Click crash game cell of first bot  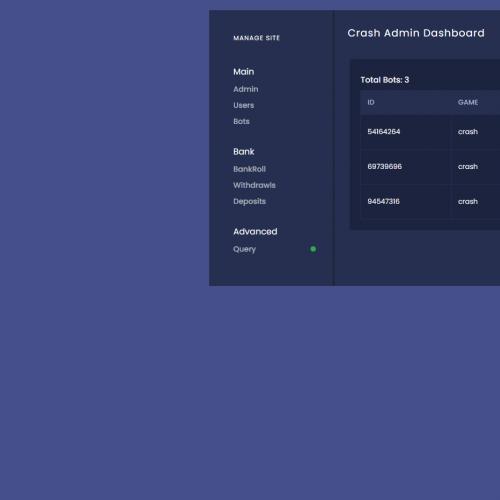(468, 132)
